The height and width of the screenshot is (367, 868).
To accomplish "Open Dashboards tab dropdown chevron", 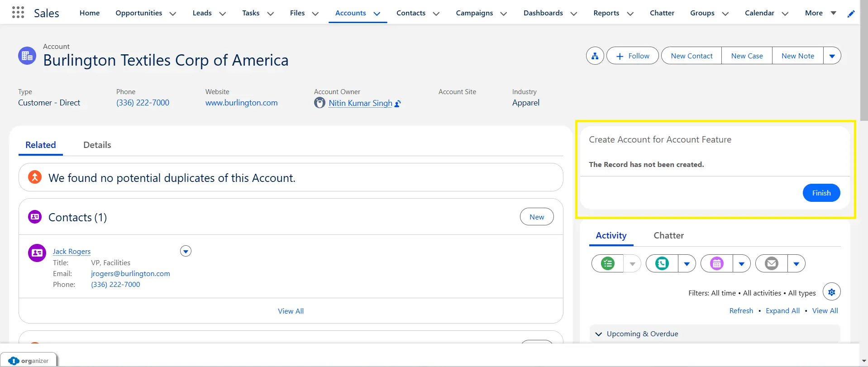I will 573,14.
